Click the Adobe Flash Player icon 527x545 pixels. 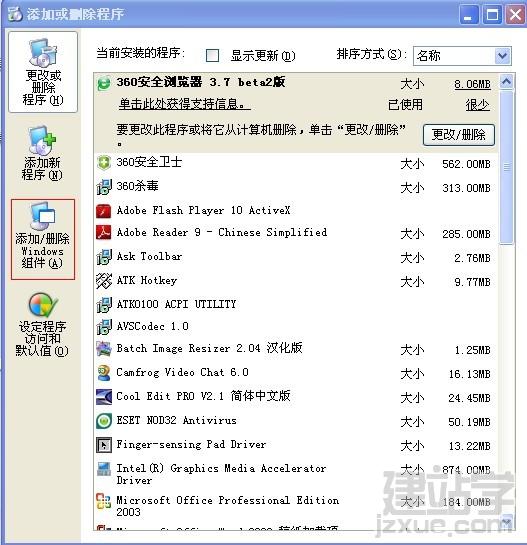point(104,211)
